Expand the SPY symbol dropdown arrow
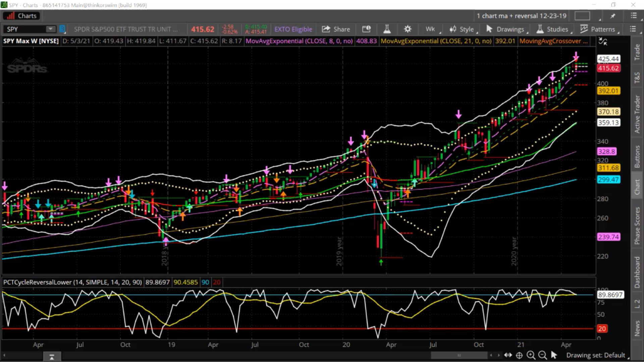This screenshot has height=362, width=644. pos(51,29)
